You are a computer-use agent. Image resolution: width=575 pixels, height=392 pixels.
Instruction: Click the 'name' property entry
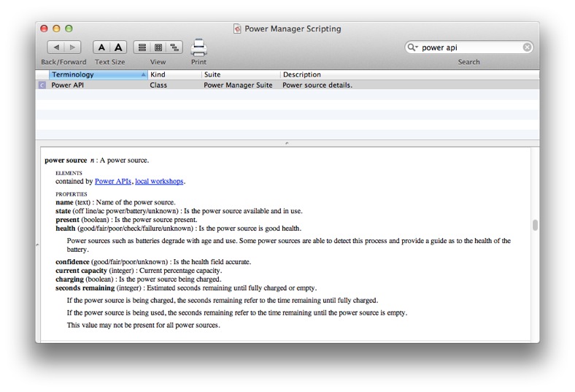tap(115, 202)
